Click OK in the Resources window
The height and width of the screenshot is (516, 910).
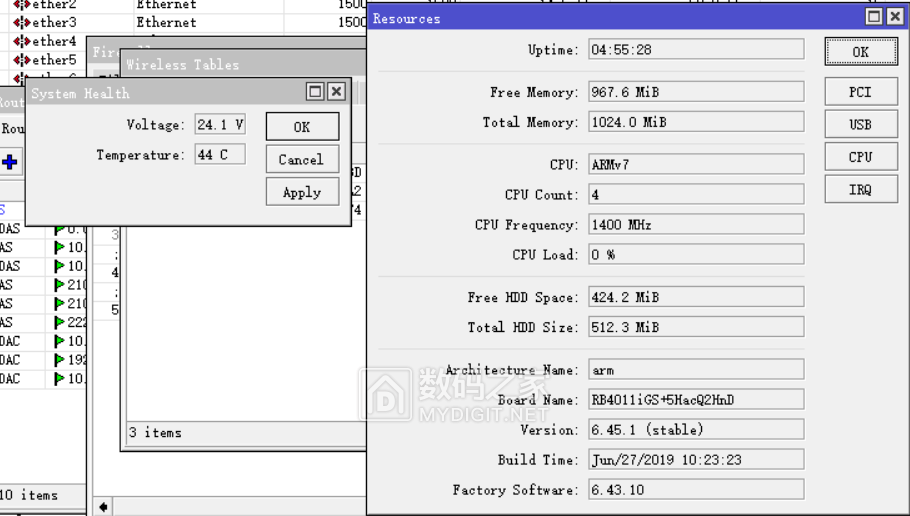coord(861,52)
